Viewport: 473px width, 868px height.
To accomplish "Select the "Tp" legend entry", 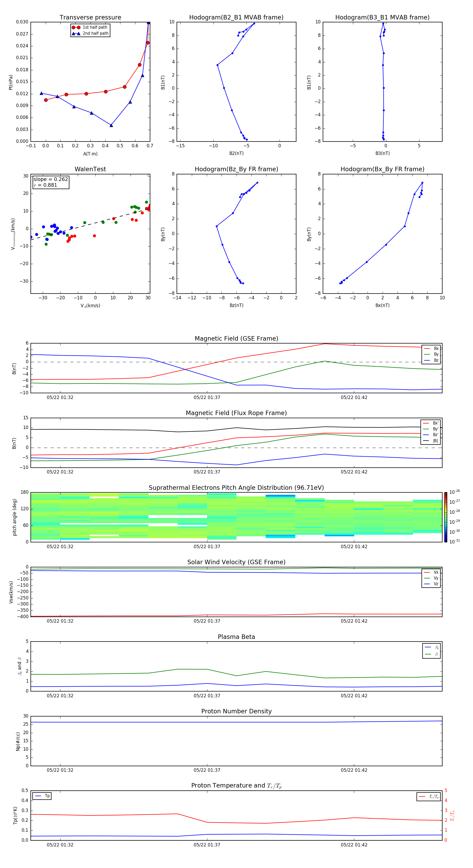I will [42, 796].
